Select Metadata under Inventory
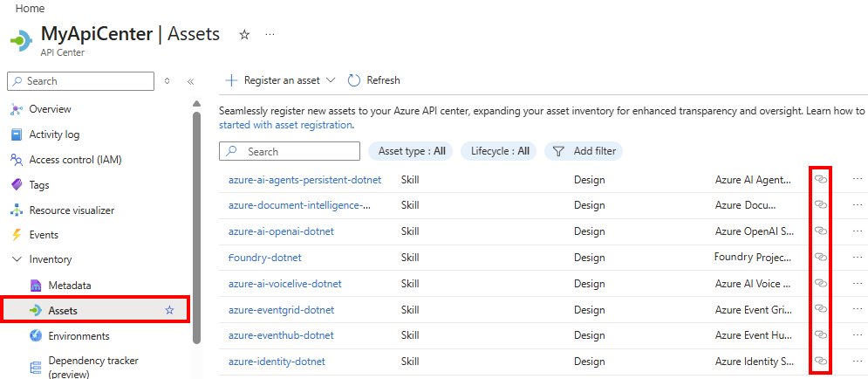 (70, 286)
